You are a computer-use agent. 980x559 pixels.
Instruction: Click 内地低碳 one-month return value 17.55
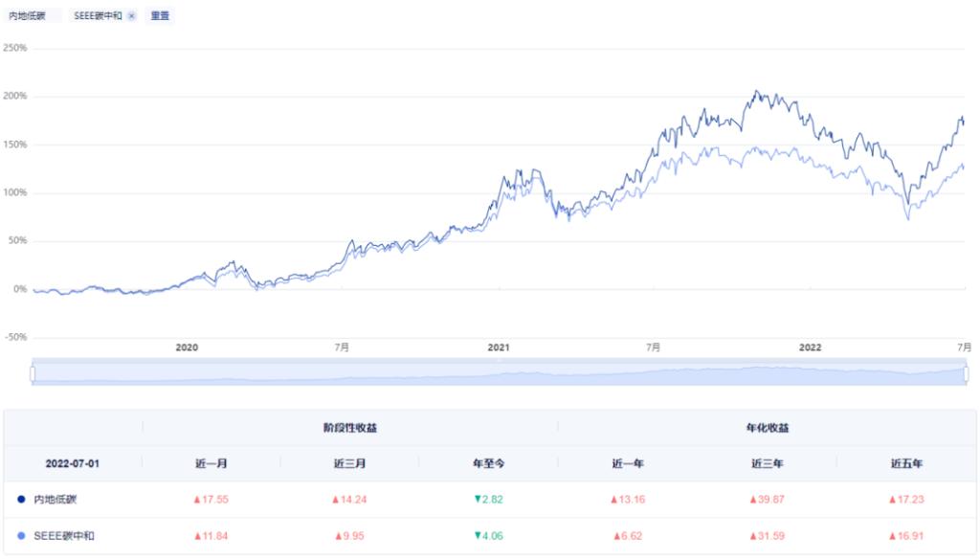(x=212, y=499)
